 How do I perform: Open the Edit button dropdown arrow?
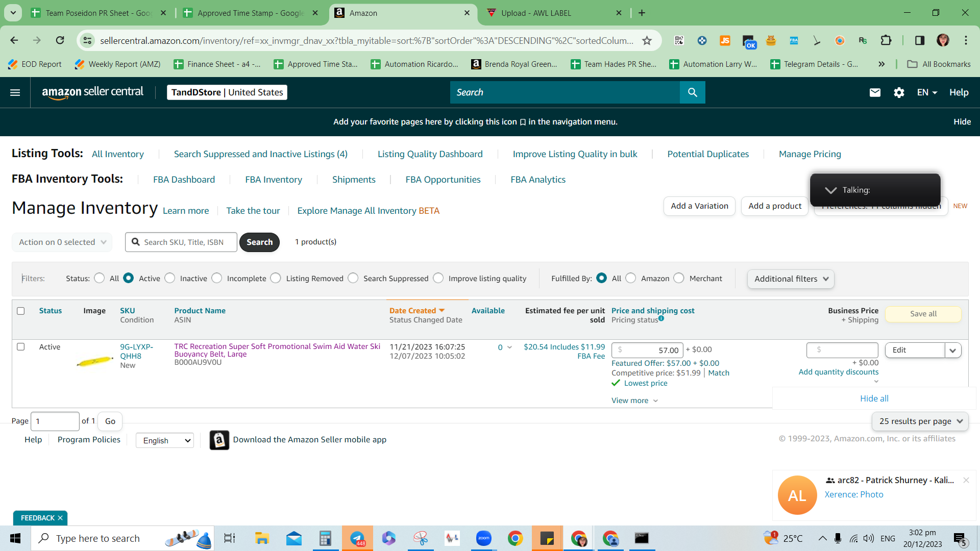(953, 350)
